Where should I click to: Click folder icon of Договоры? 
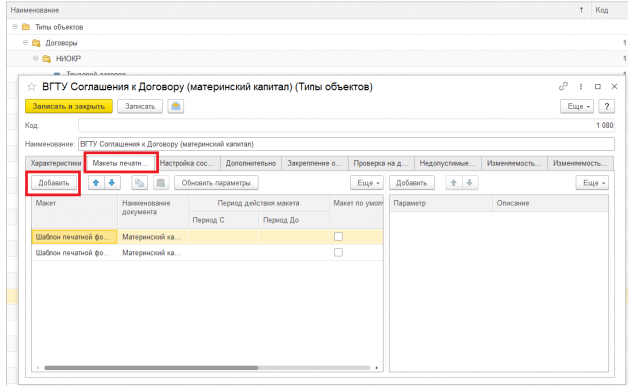36,43
